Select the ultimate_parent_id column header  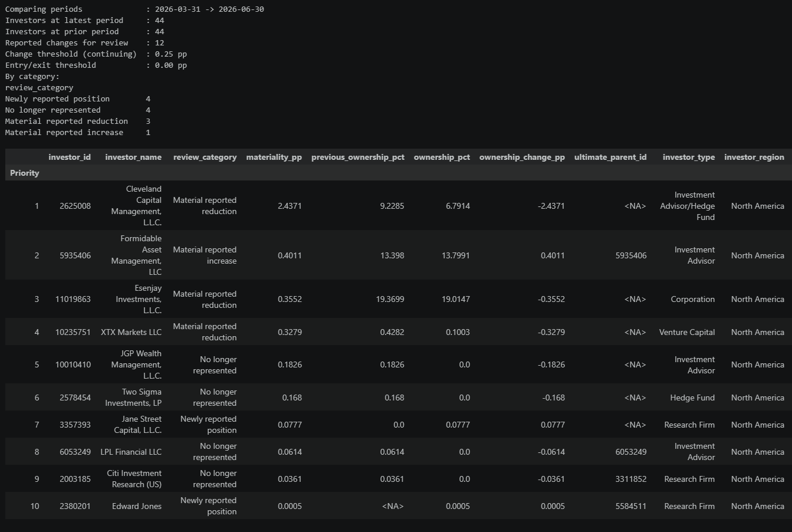610,157
